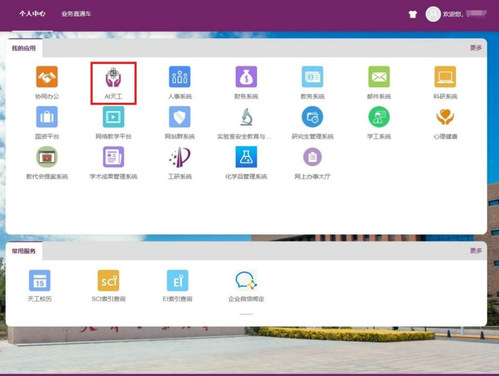The width and height of the screenshot is (499, 376).
Task: Open the 科研系统 laptop icon
Action: 445,77
